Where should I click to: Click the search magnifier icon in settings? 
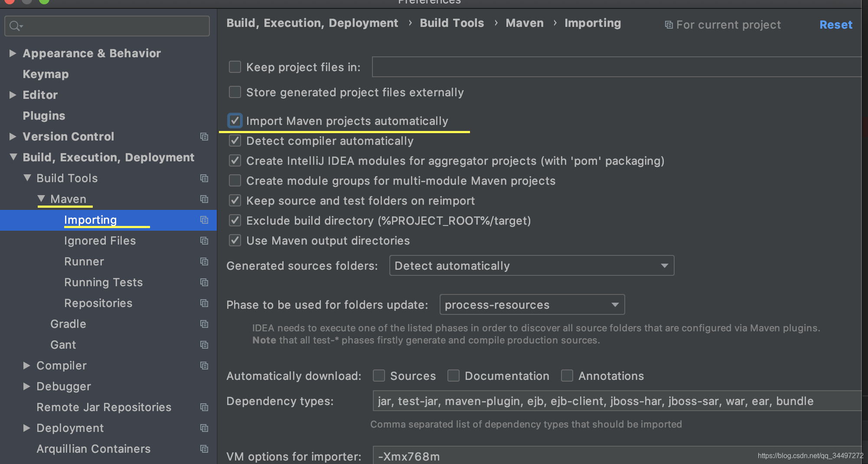(15, 26)
